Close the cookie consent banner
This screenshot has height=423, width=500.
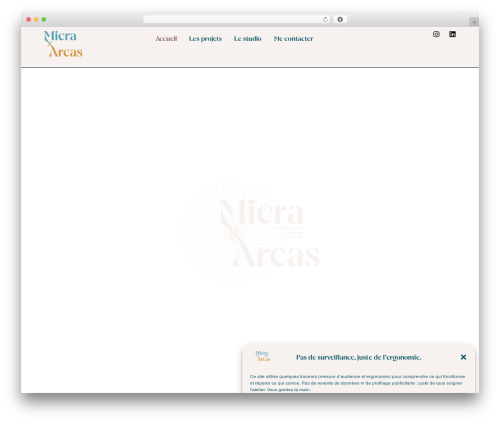coord(463,357)
